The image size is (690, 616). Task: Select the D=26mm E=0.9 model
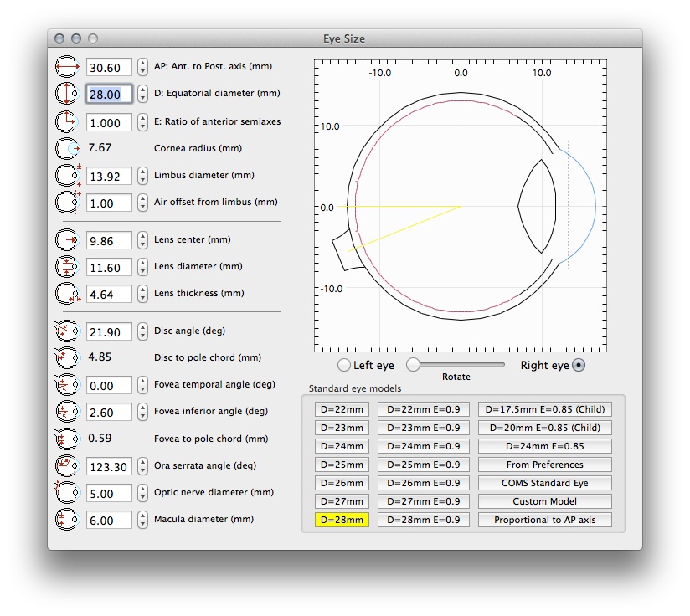pos(423,483)
